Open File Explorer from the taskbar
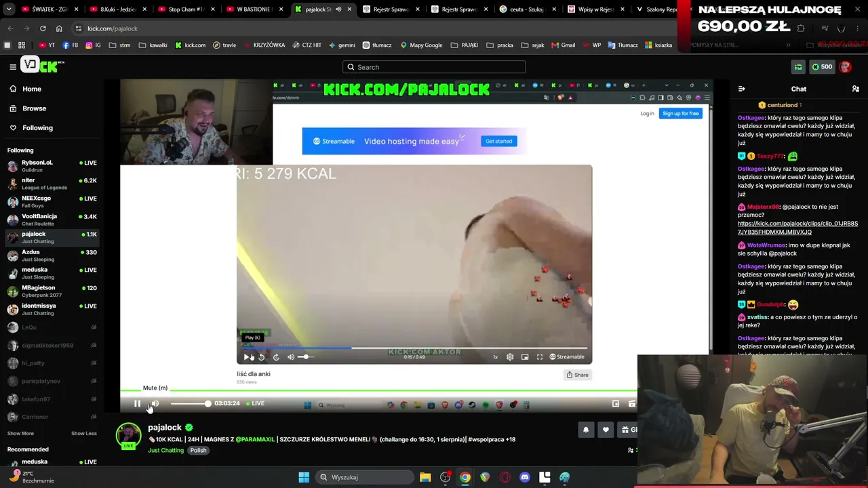Viewport: 868px width, 488px height. pos(425,477)
